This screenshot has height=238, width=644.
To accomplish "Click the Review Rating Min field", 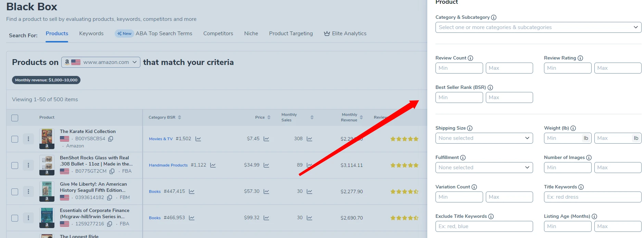I will (x=567, y=68).
